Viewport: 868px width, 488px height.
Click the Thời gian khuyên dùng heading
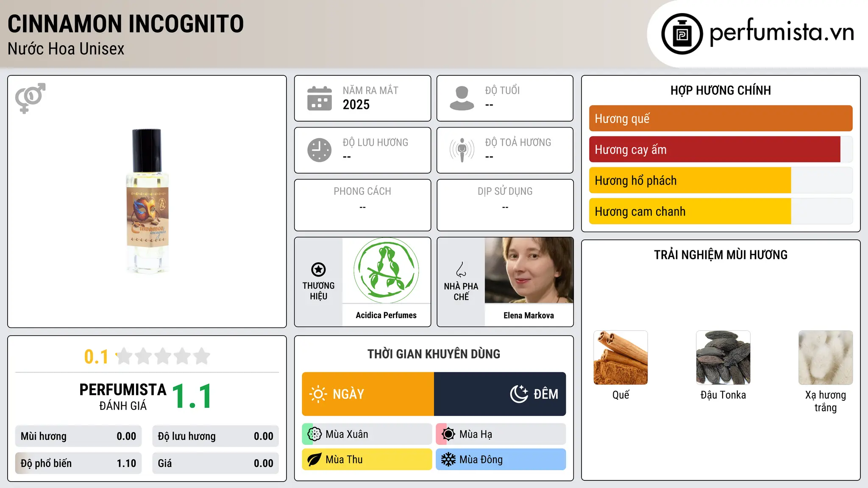(x=434, y=354)
